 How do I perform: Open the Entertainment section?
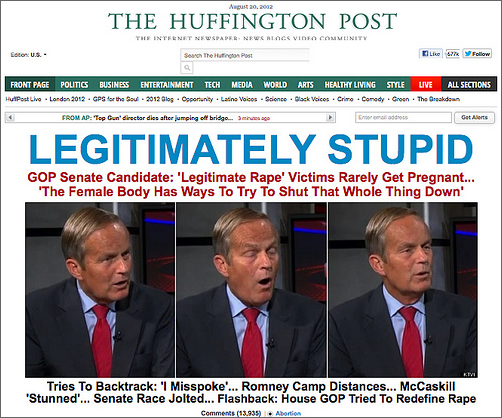(x=167, y=85)
